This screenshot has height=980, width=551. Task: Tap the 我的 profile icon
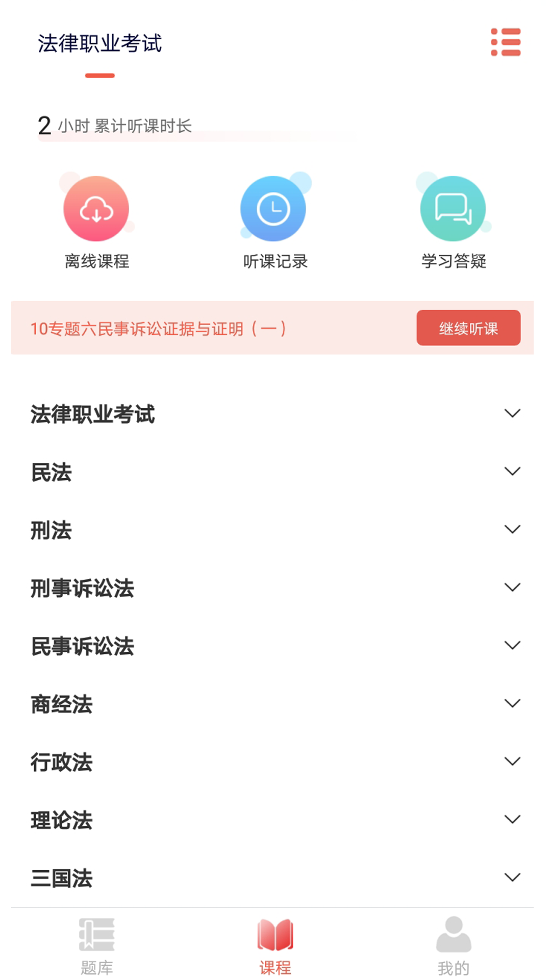(x=453, y=935)
